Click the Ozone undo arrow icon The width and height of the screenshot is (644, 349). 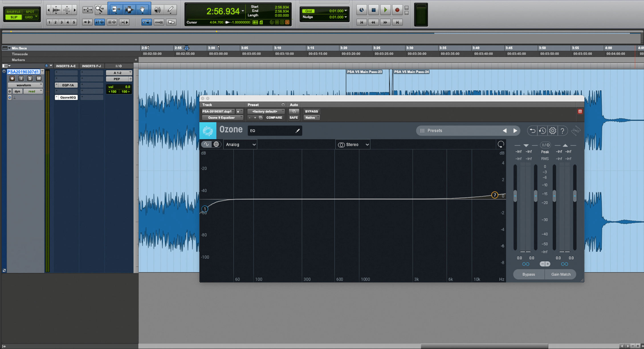click(x=532, y=131)
